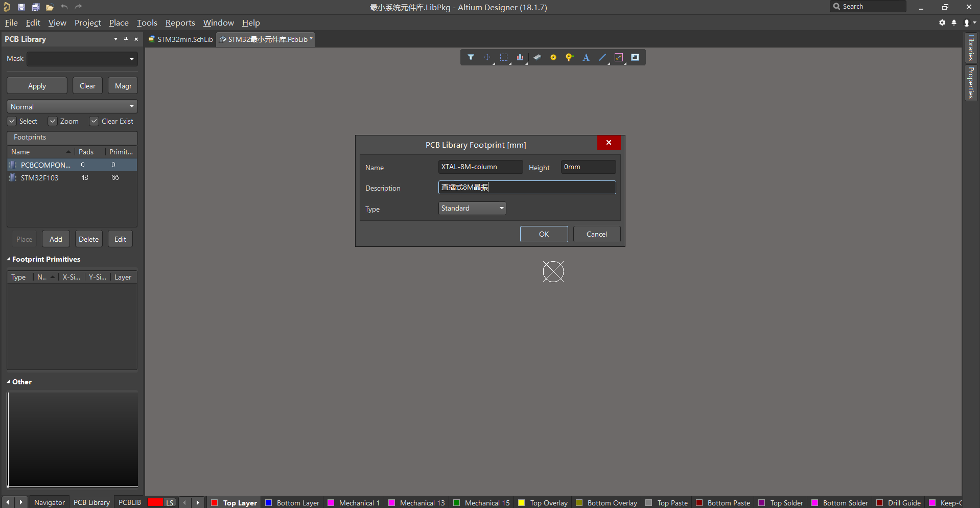Select the Move objects cross tool

point(487,57)
